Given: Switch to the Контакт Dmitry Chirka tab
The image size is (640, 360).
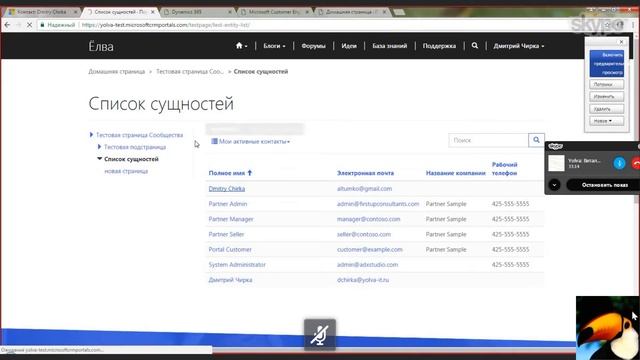Looking at the screenshot, I should click(41, 12).
